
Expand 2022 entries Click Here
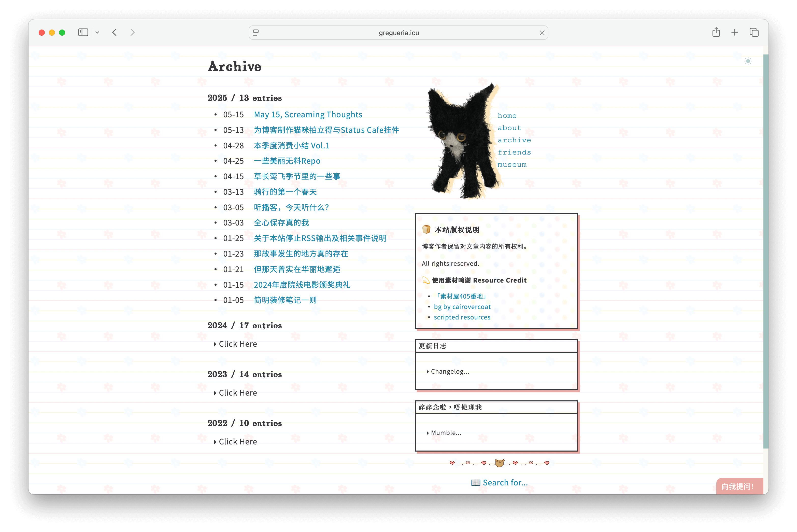click(235, 442)
